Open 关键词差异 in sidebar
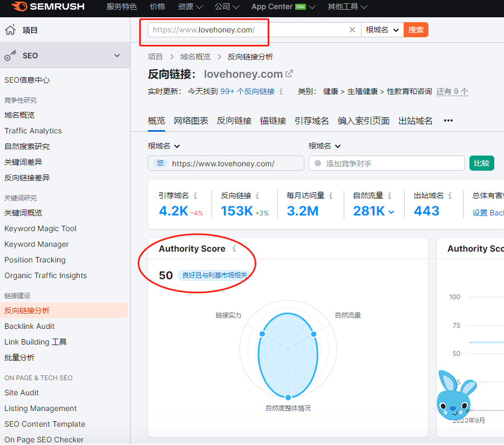 (23, 162)
